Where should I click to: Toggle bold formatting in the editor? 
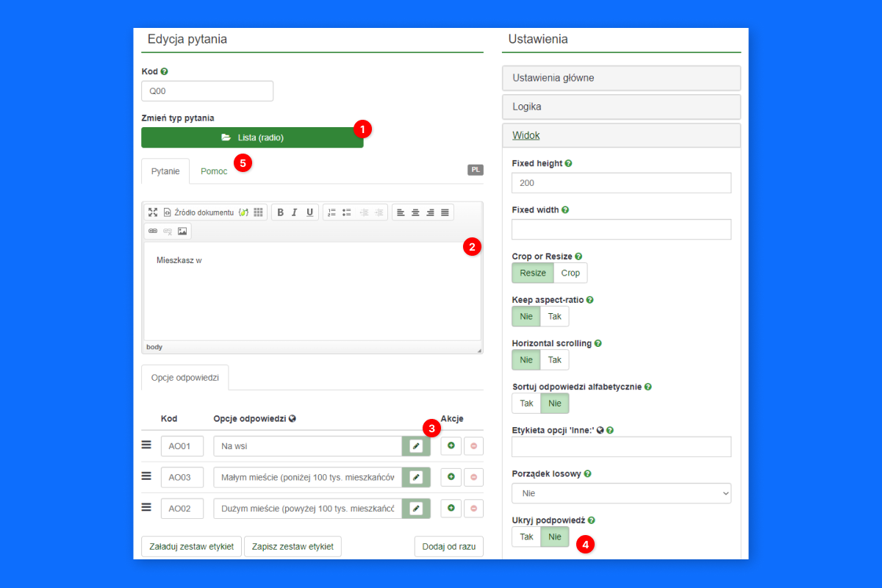pyautogui.click(x=280, y=212)
